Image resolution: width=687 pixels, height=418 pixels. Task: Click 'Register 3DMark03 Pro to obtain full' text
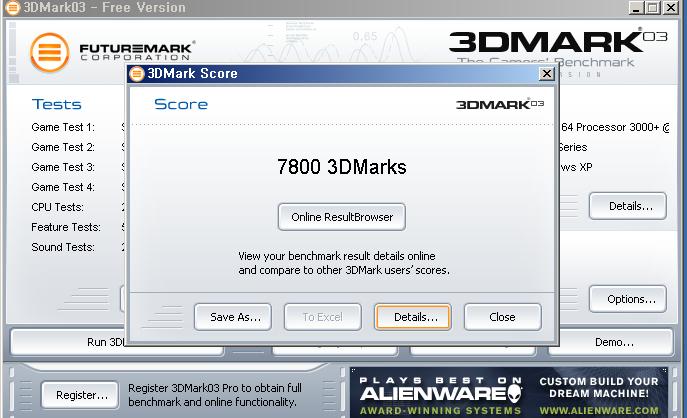(215, 388)
